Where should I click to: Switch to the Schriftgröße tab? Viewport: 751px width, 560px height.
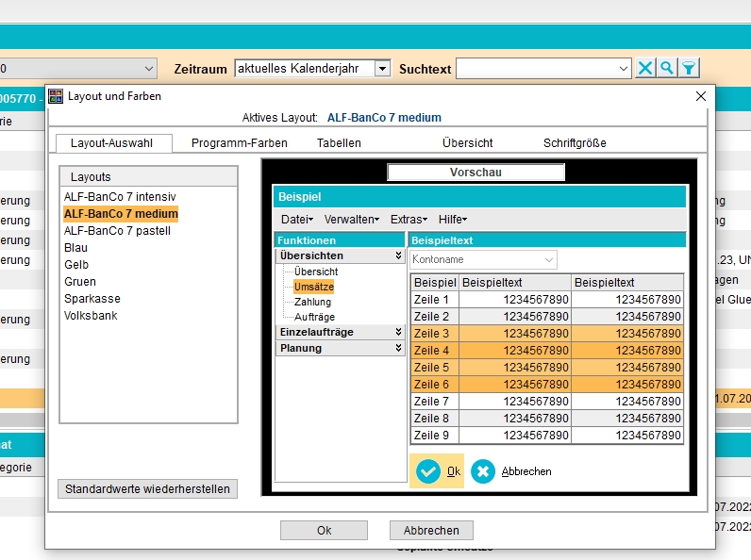click(x=575, y=143)
